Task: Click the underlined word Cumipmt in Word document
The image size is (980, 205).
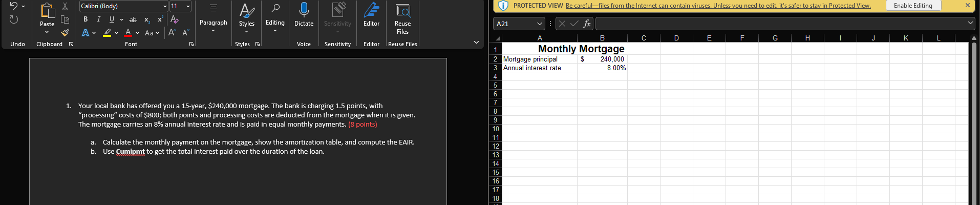Action: click(130, 152)
